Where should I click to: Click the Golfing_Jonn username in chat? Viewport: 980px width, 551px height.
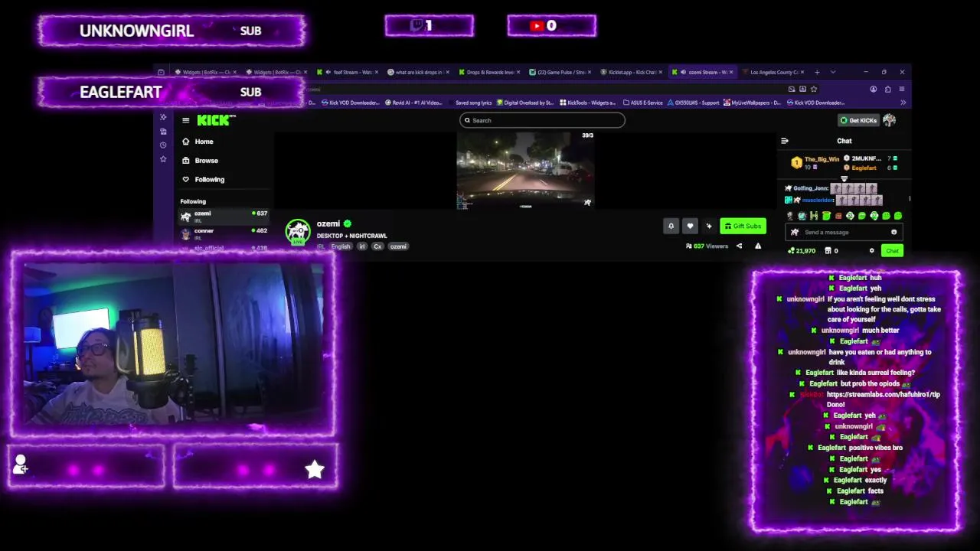pyautogui.click(x=811, y=188)
